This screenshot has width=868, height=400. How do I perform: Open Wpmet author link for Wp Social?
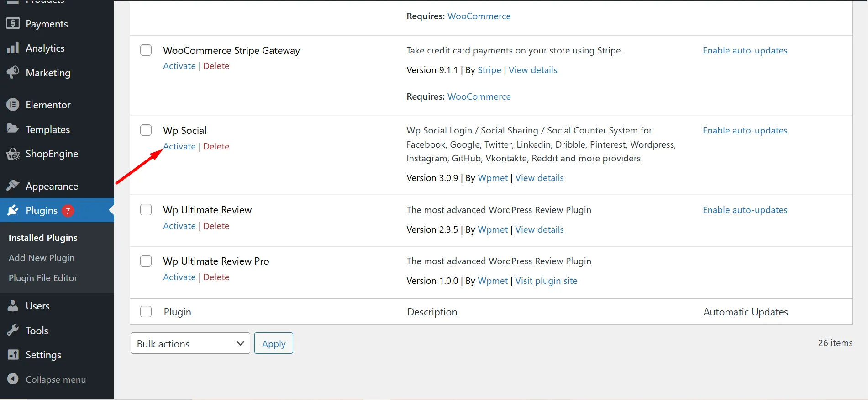click(493, 178)
